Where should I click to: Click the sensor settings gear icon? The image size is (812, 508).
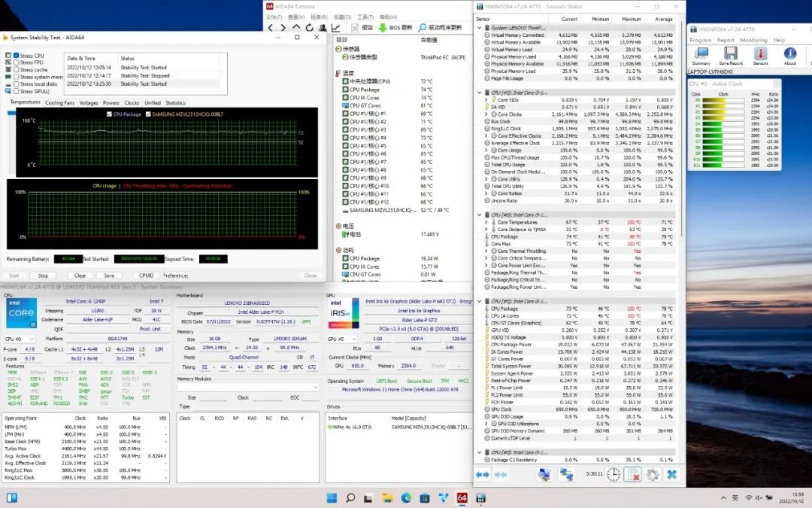[x=652, y=474]
